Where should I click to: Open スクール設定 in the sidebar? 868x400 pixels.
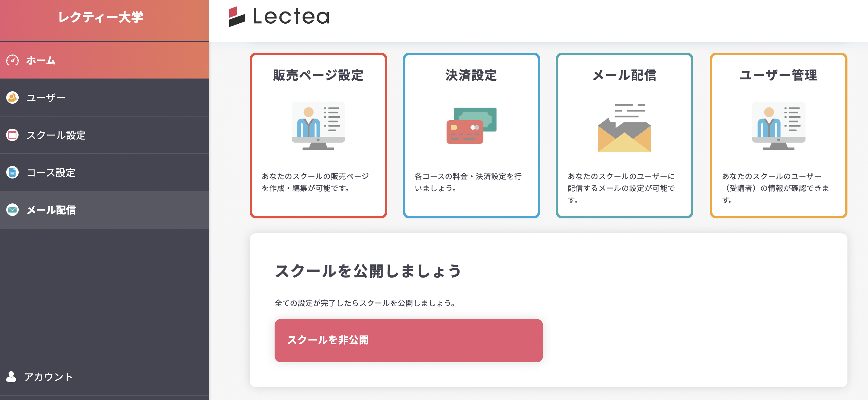coord(56,135)
